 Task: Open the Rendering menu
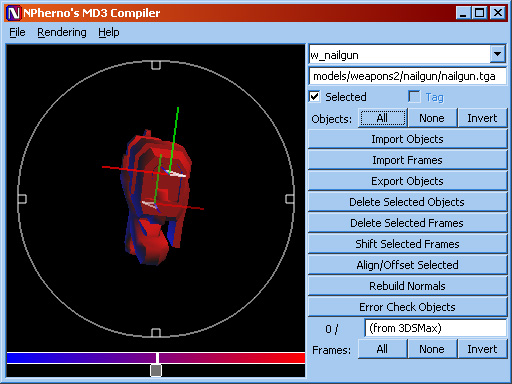coord(62,32)
